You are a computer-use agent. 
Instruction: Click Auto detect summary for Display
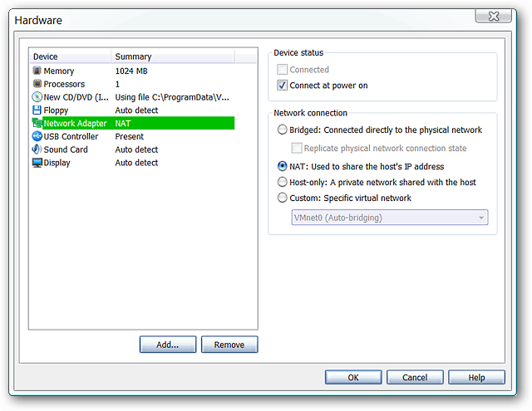[136, 163]
